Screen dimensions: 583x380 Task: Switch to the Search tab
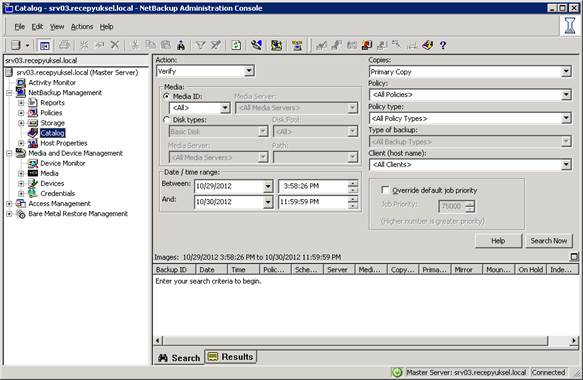179,358
